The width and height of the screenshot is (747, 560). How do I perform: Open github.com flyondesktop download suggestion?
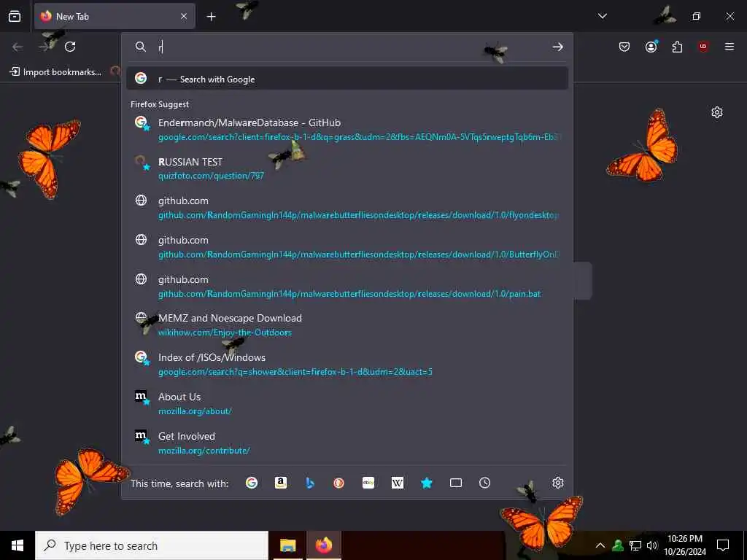[x=347, y=208]
